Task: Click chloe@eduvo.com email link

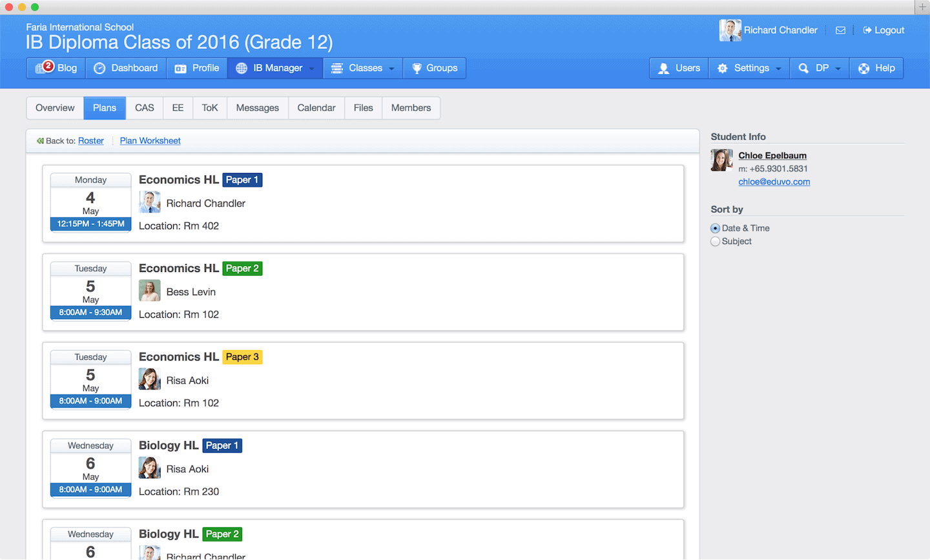Action: point(774,181)
